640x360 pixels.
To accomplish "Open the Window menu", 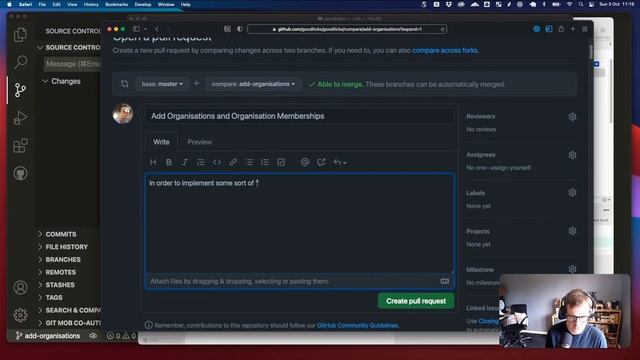I will [x=166, y=4].
